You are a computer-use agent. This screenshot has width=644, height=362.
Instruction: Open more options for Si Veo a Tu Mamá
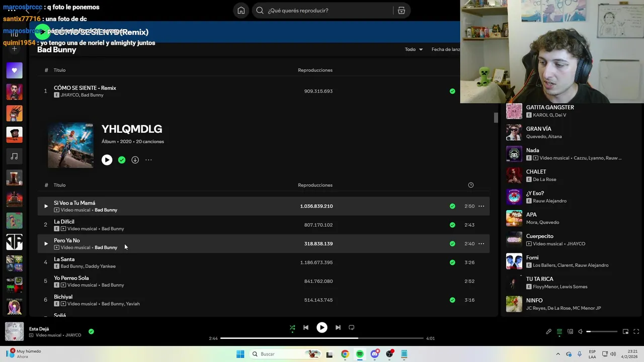481,206
